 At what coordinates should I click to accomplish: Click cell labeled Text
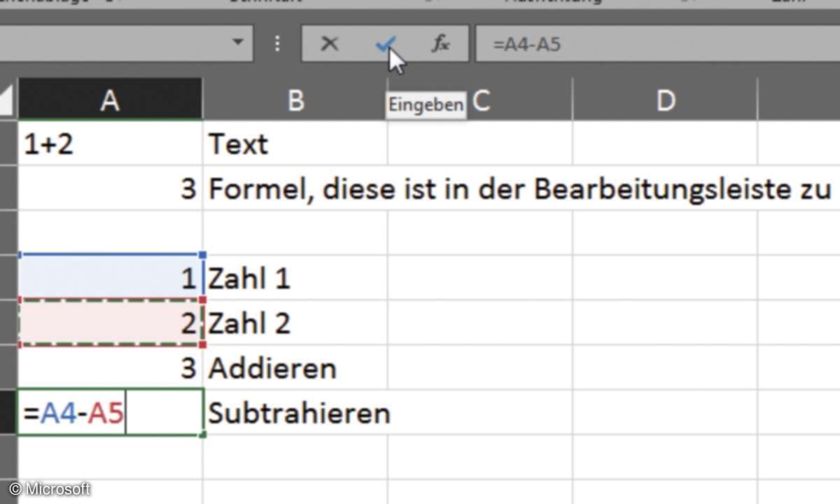click(x=295, y=143)
